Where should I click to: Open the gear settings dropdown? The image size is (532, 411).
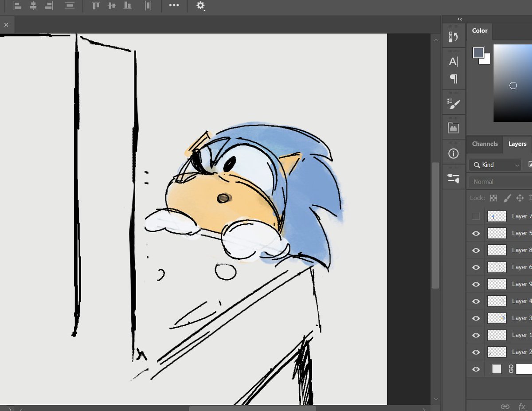(201, 6)
